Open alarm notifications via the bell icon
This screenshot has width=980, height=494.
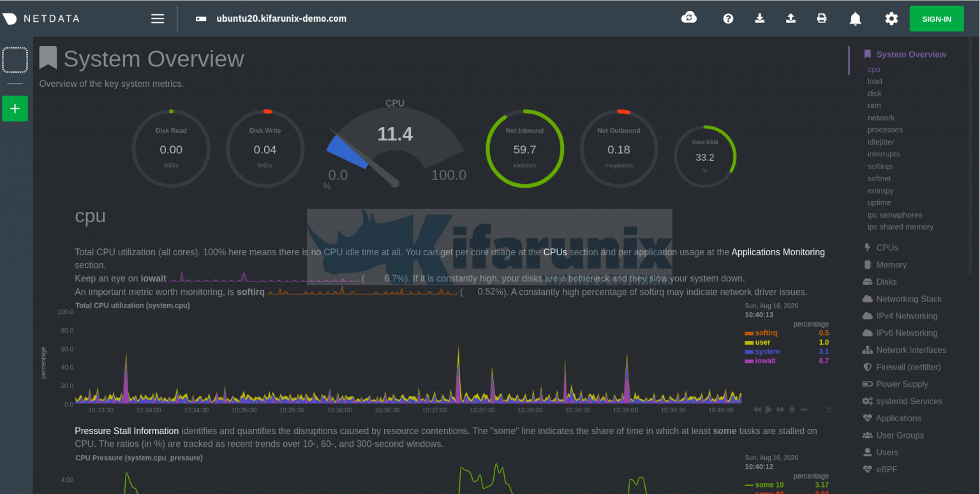tap(855, 19)
